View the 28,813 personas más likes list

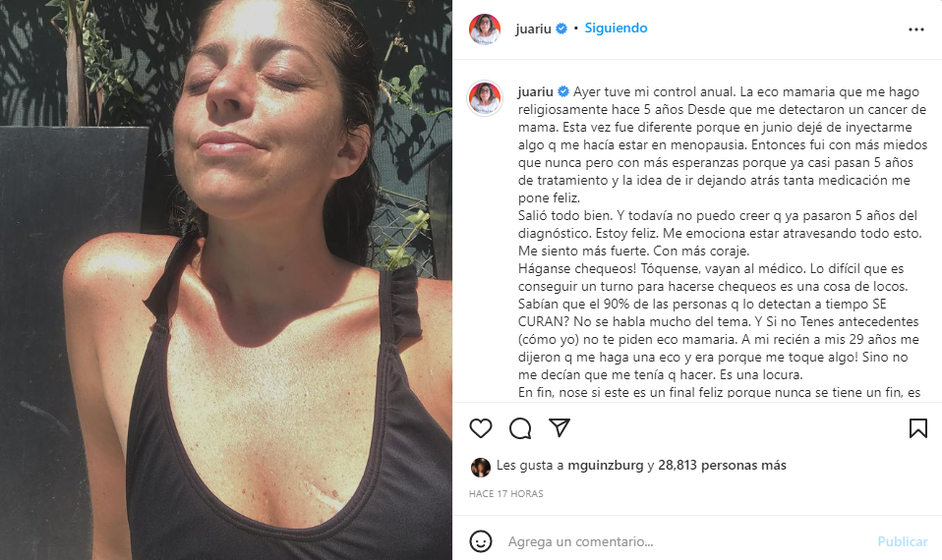pyautogui.click(x=722, y=465)
